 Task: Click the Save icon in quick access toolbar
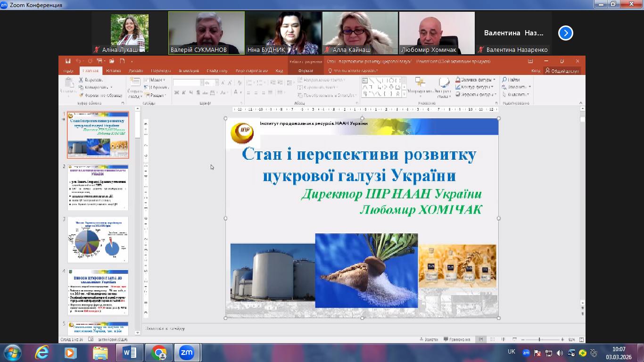[68, 61]
